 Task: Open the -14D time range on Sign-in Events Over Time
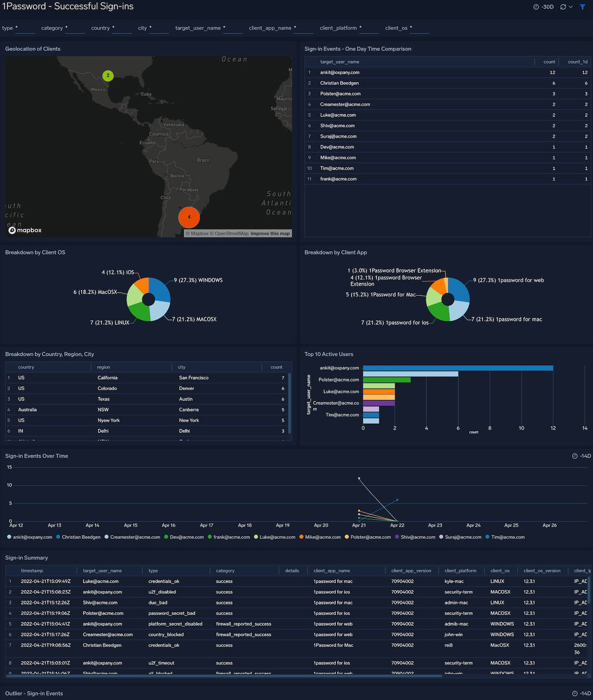point(582,456)
